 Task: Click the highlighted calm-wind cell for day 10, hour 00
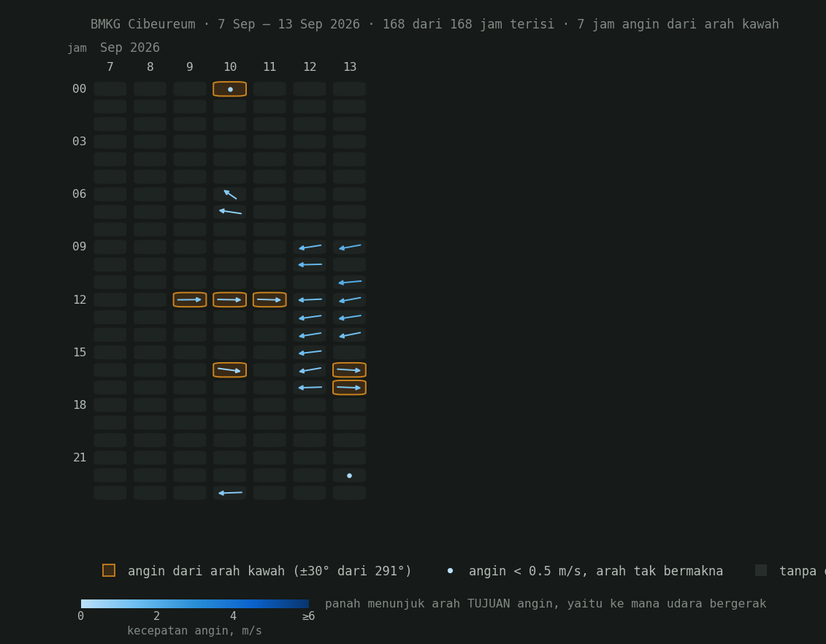[229, 89]
